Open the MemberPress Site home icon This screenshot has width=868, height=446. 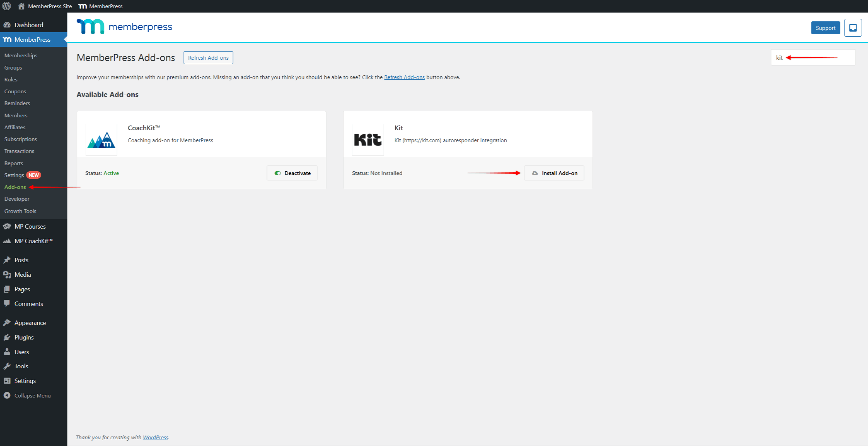21,6
